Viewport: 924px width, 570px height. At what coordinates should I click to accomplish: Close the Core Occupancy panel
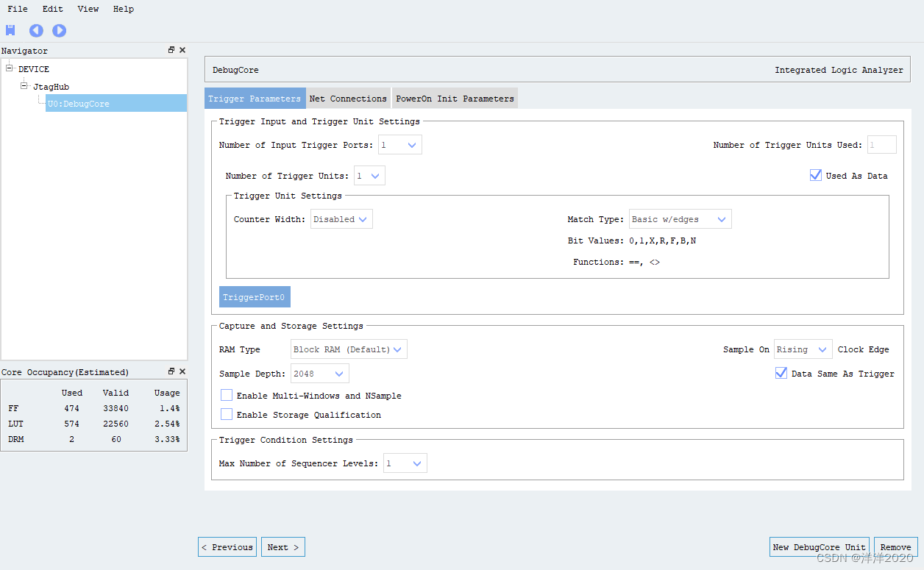182,371
